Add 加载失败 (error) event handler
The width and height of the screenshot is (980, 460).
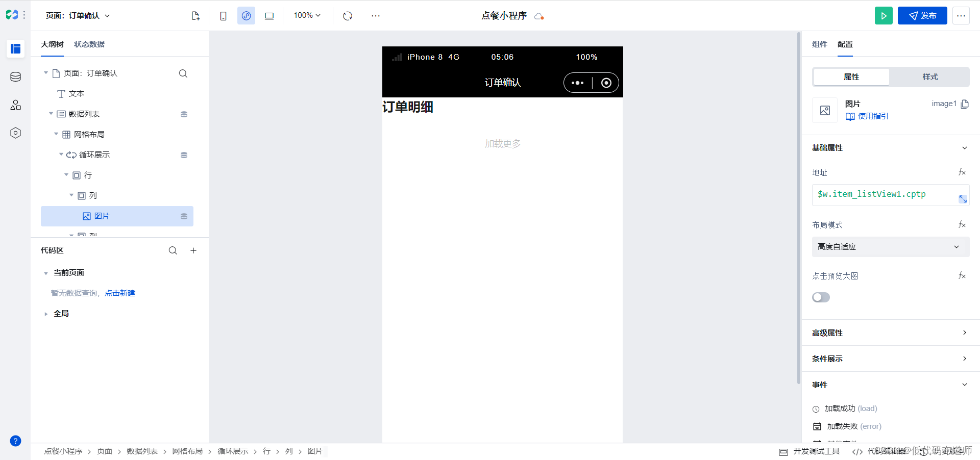[x=847, y=426]
